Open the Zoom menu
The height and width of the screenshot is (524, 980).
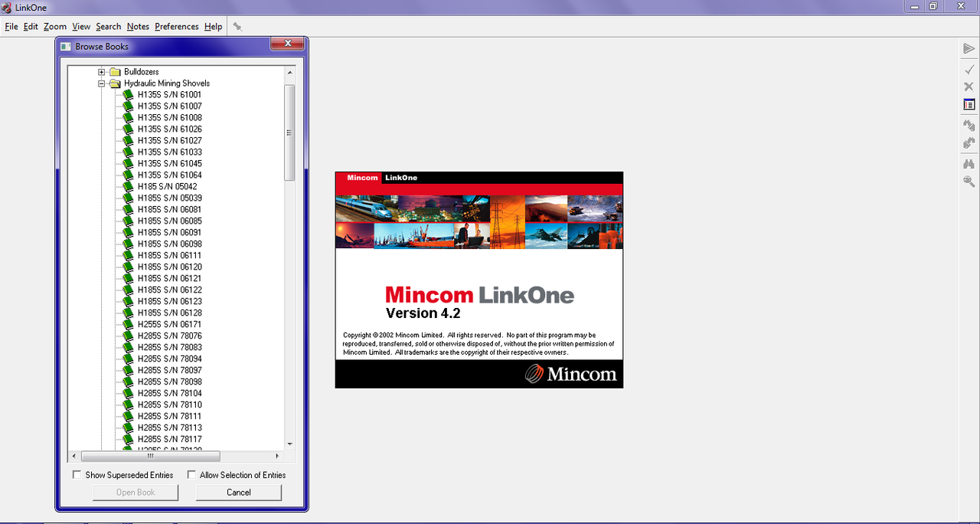pos(55,26)
